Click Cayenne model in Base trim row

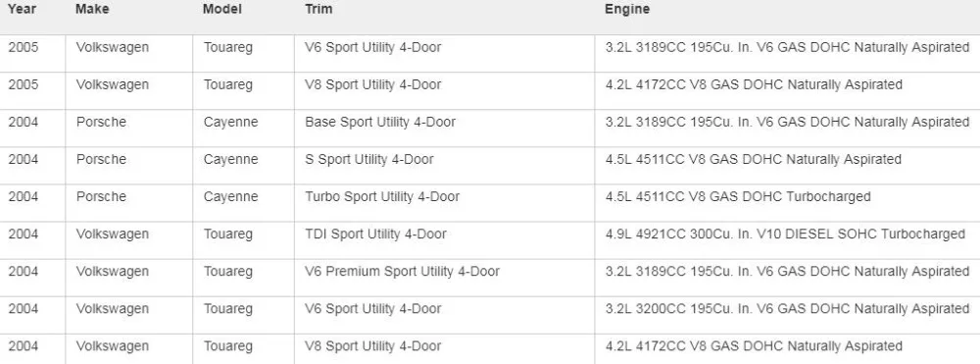230,122
